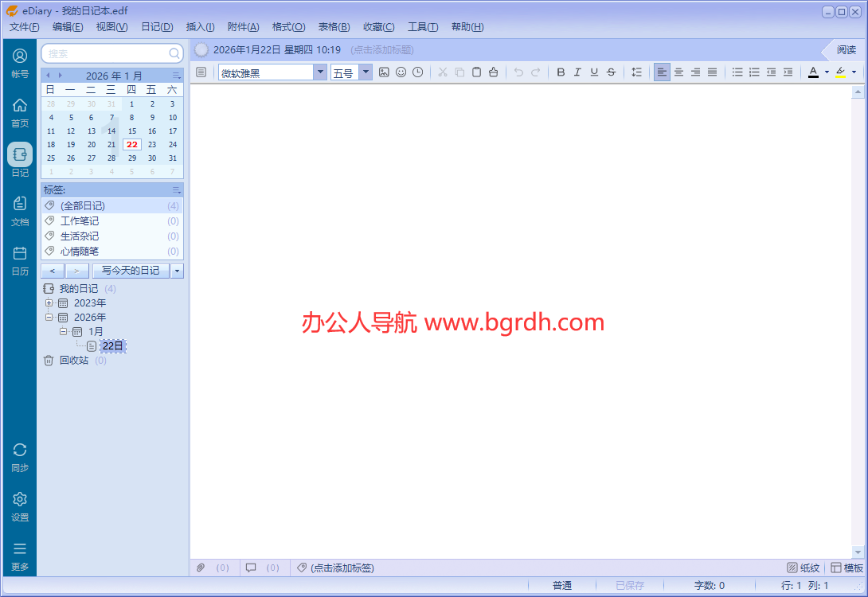The image size is (868, 597).
Task: Open the 日历 calendar sidebar icon
Action: point(20,260)
